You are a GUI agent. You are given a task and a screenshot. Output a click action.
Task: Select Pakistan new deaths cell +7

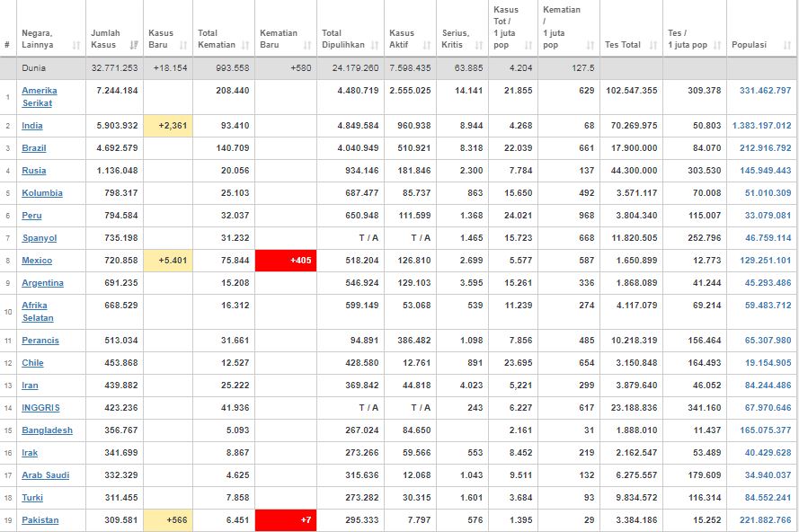[x=286, y=520]
